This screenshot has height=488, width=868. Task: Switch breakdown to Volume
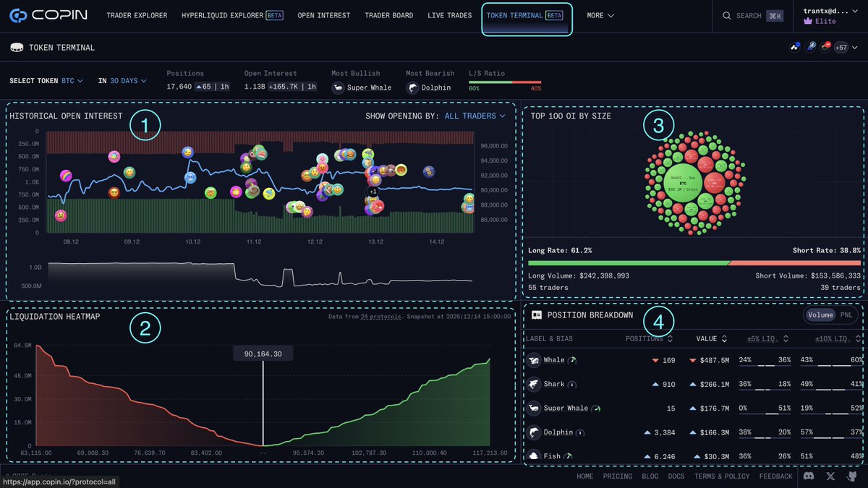pyautogui.click(x=820, y=315)
